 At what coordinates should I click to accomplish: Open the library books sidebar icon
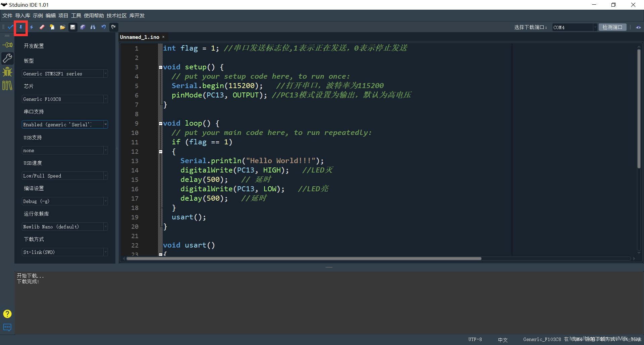click(x=7, y=85)
